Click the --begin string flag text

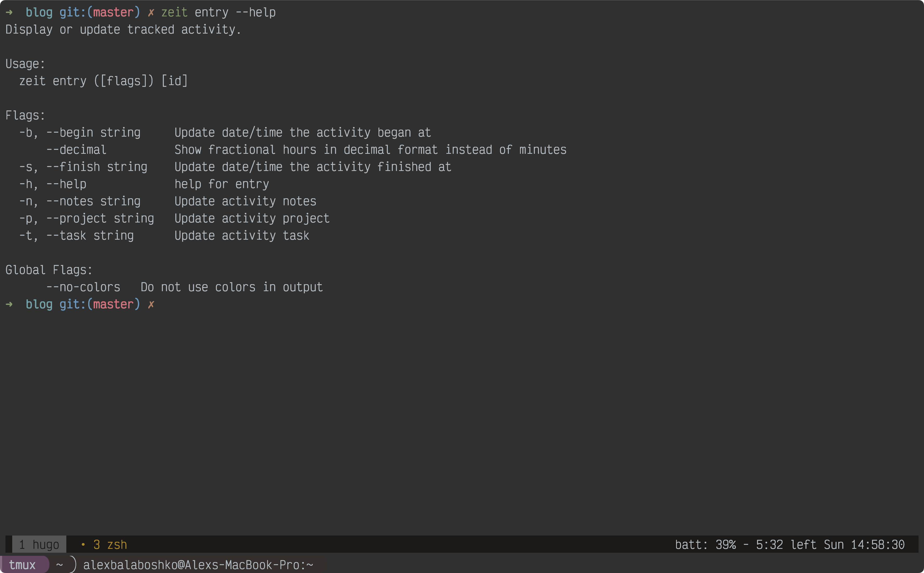point(93,133)
